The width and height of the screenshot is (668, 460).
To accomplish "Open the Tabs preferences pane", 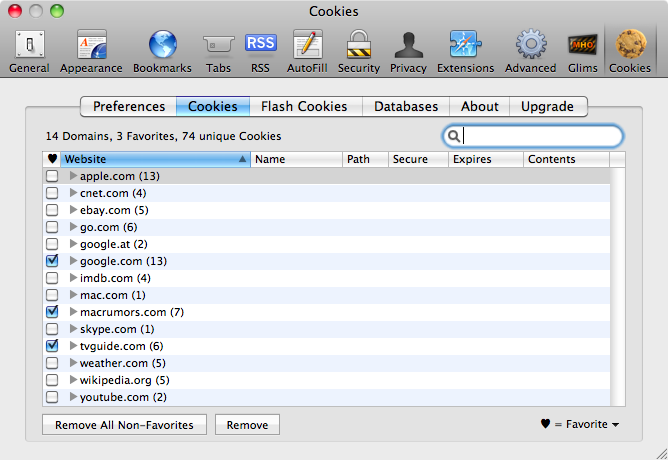I will pos(219,52).
